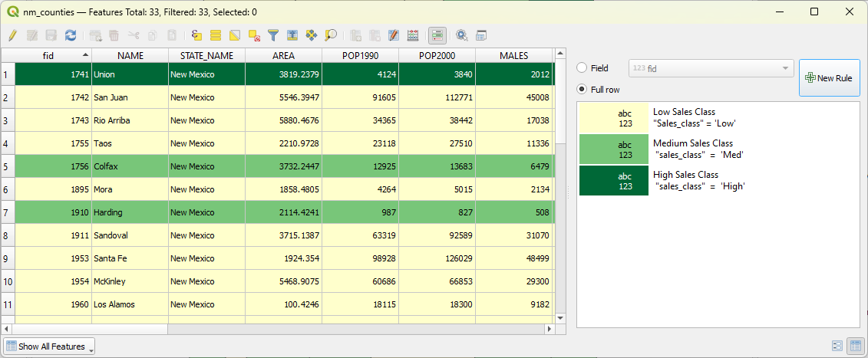
Task: Click the New Rule button
Action: click(x=830, y=78)
